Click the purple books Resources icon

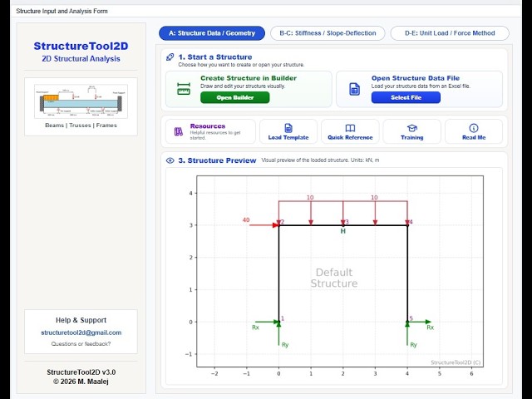[x=179, y=131]
